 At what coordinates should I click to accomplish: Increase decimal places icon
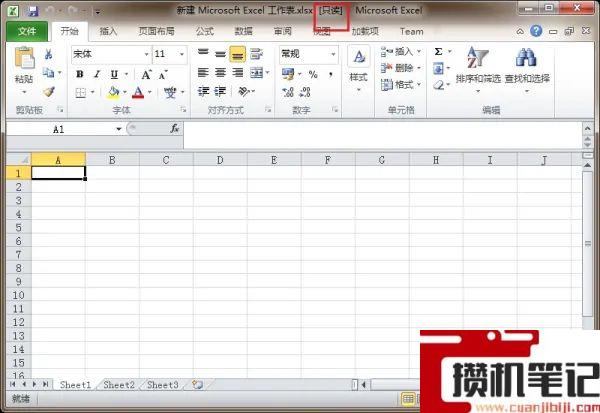pos(288,92)
